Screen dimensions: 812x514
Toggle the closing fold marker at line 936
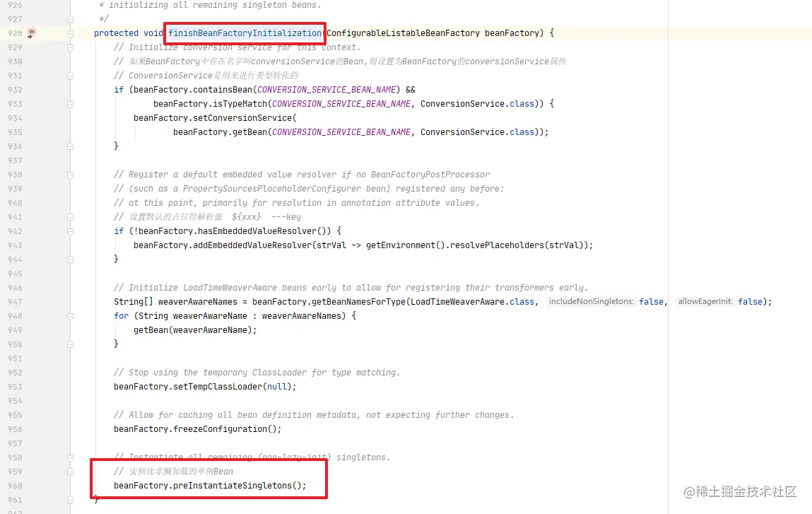[70, 146]
